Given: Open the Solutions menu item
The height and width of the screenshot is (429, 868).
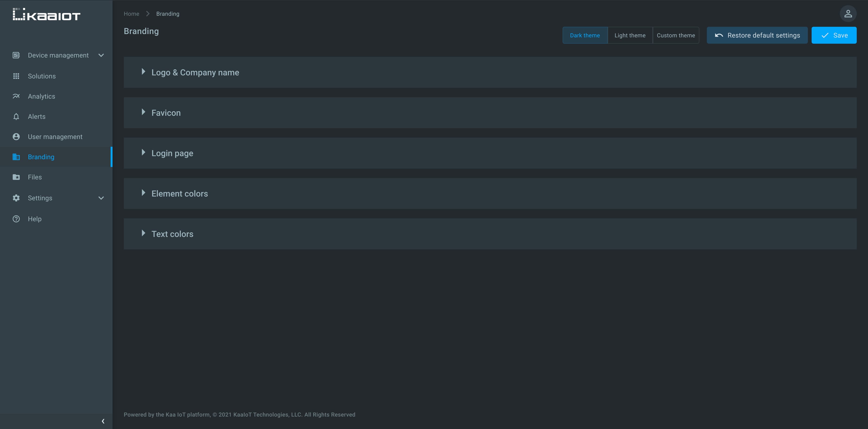Looking at the screenshot, I should click(56, 76).
